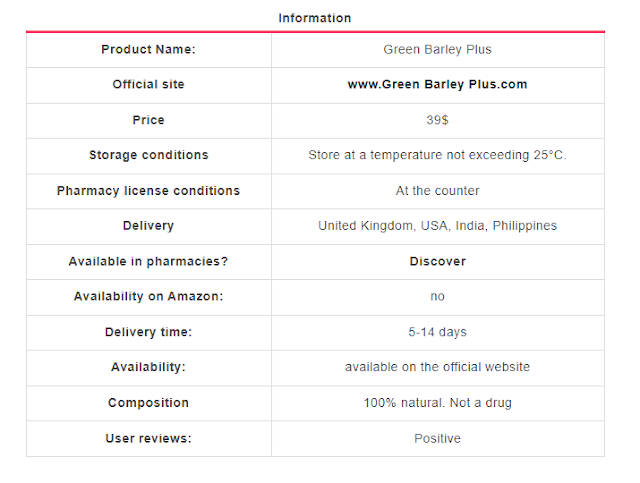This screenshot has height=483, width=640.
Task: Click the Composition row label
Action: 149,403
